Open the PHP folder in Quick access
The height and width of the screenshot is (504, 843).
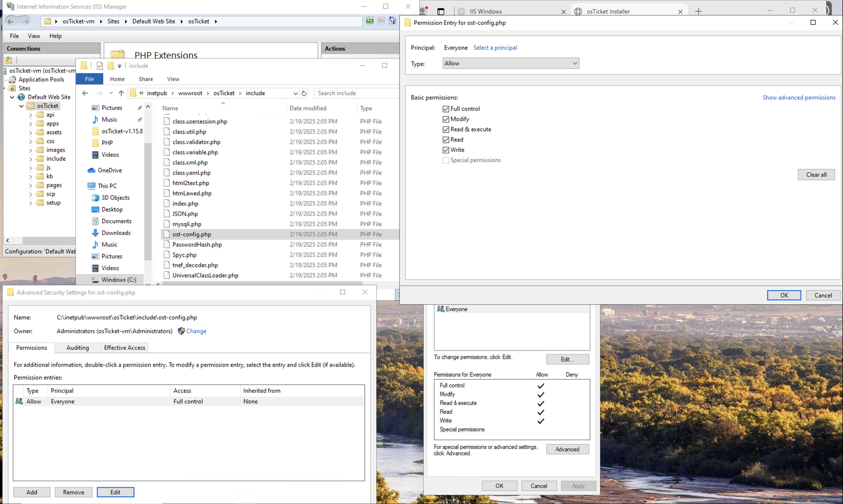point(107,143)
